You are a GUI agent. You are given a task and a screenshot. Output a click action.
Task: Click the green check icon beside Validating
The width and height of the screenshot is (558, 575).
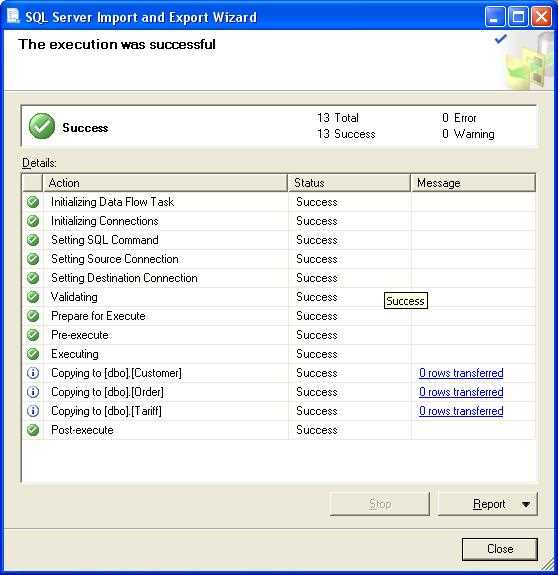pyautogui.click(x=33, y=297)
